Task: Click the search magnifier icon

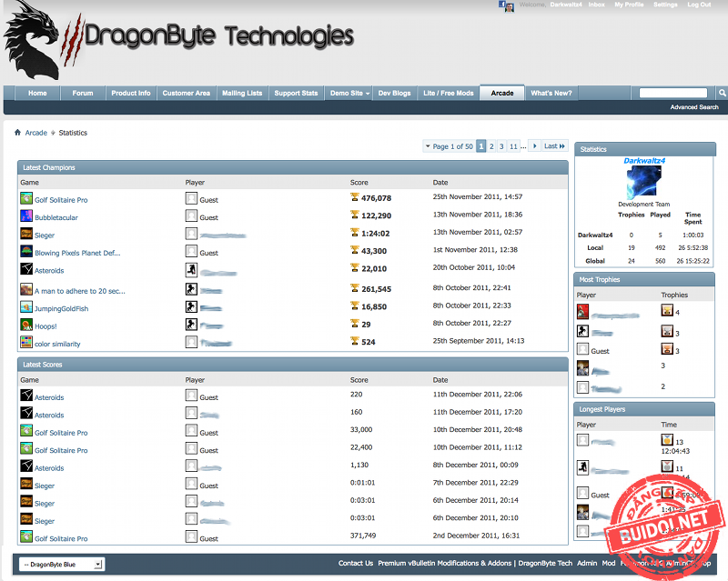Action: click(x=722, y=93)
